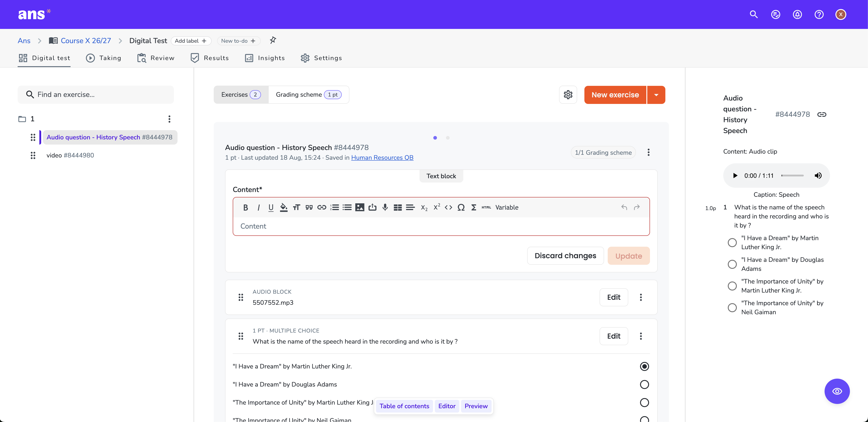Select correct answer "I Have a Dream" by Martin Luther King Jr. in editor

coord(644,366)
